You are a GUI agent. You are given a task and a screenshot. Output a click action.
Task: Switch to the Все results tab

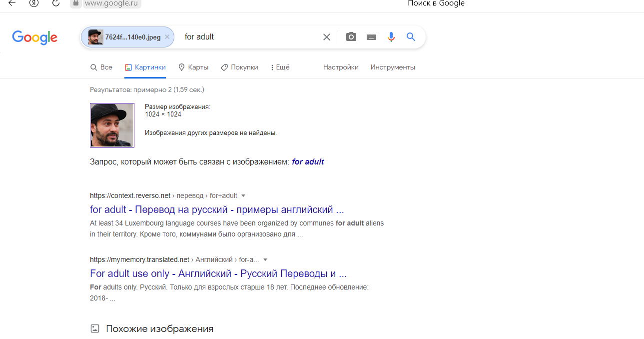pyautogui.click(x=101, y=67)
